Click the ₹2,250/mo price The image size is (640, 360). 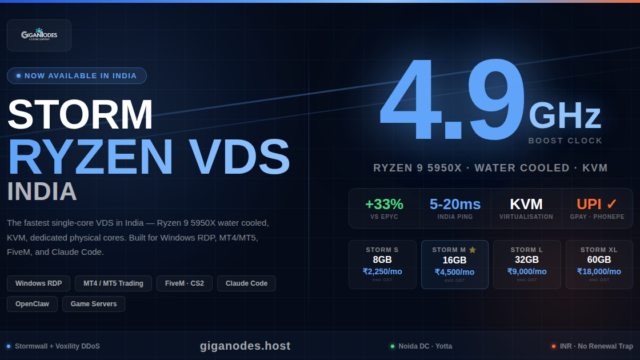382,271
